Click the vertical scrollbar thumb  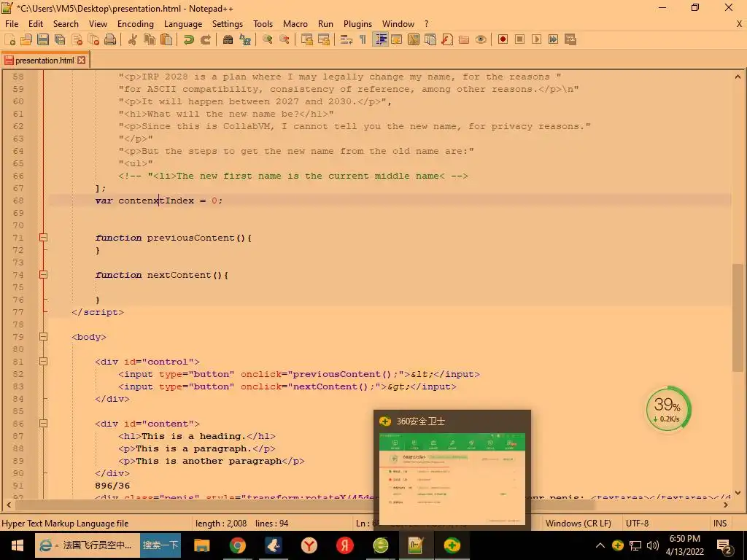pos(738,317)
